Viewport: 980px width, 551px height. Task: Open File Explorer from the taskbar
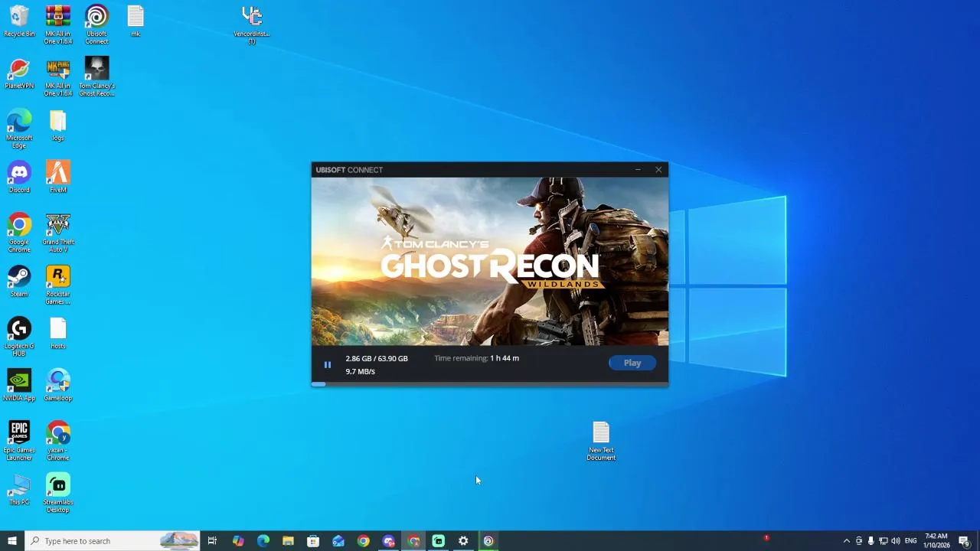tap(288, 541)
